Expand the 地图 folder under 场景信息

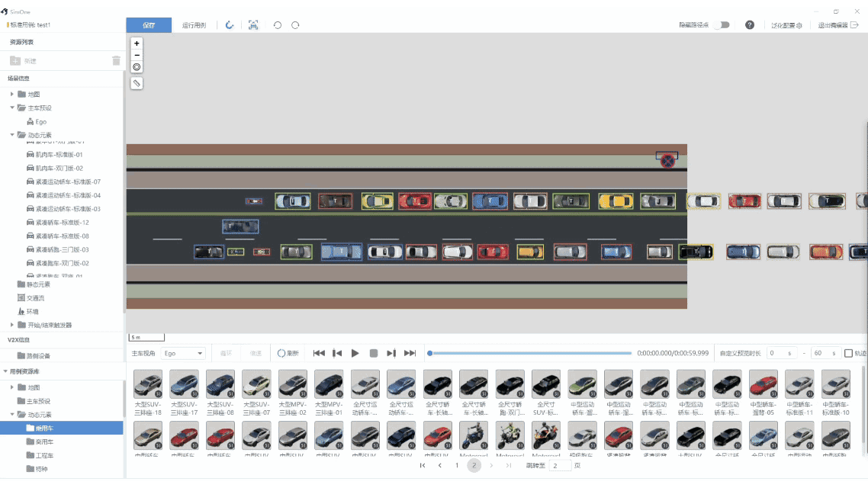[11, 94]
